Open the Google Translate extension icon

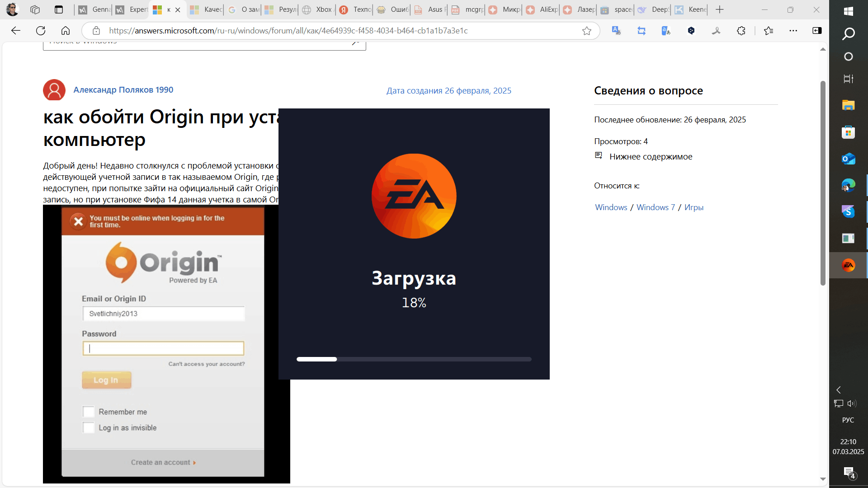pos(666,31)
